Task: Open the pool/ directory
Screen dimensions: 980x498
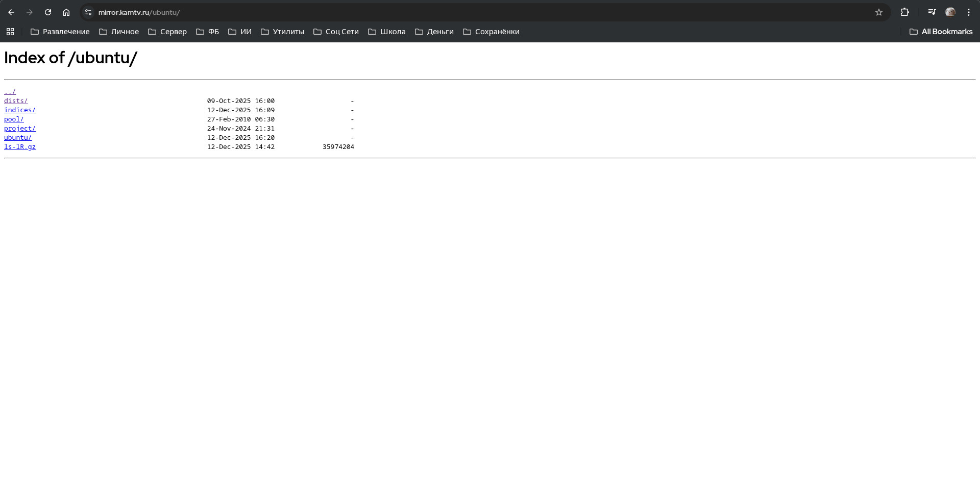Action: [14, 119]
